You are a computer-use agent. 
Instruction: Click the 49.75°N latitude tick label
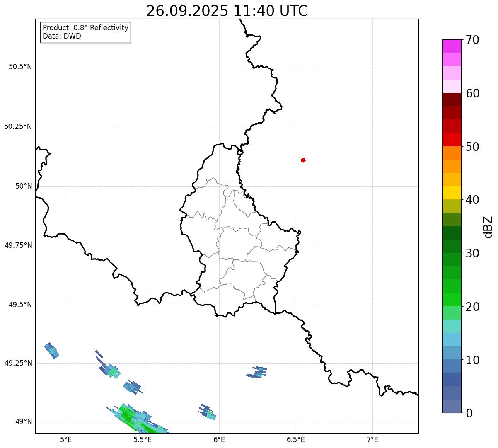click(18, 245)
